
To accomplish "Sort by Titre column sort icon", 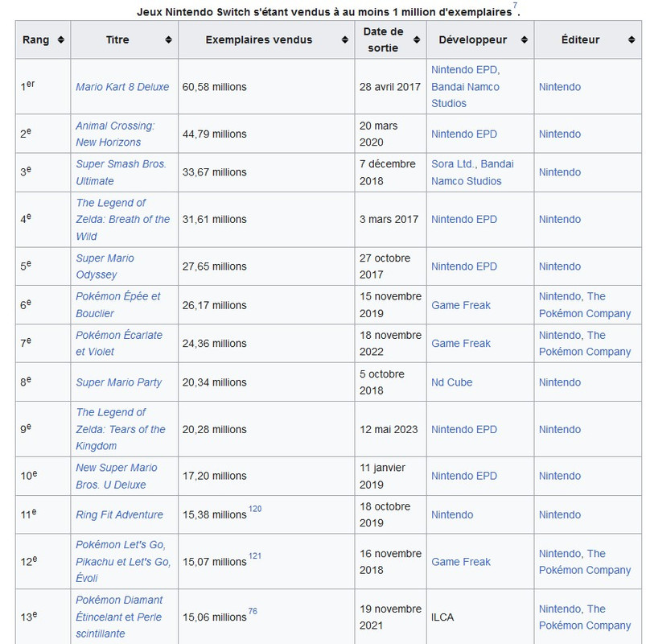I will point(168,39).
